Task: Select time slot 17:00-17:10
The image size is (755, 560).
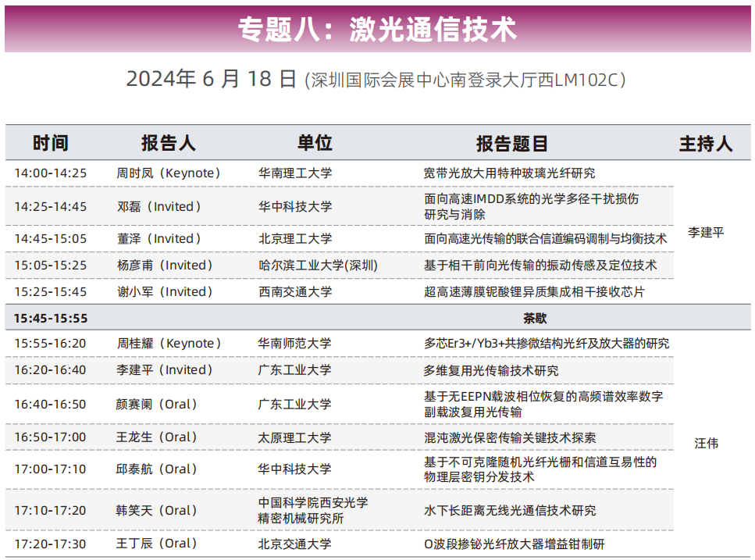Action: point(51,469)
